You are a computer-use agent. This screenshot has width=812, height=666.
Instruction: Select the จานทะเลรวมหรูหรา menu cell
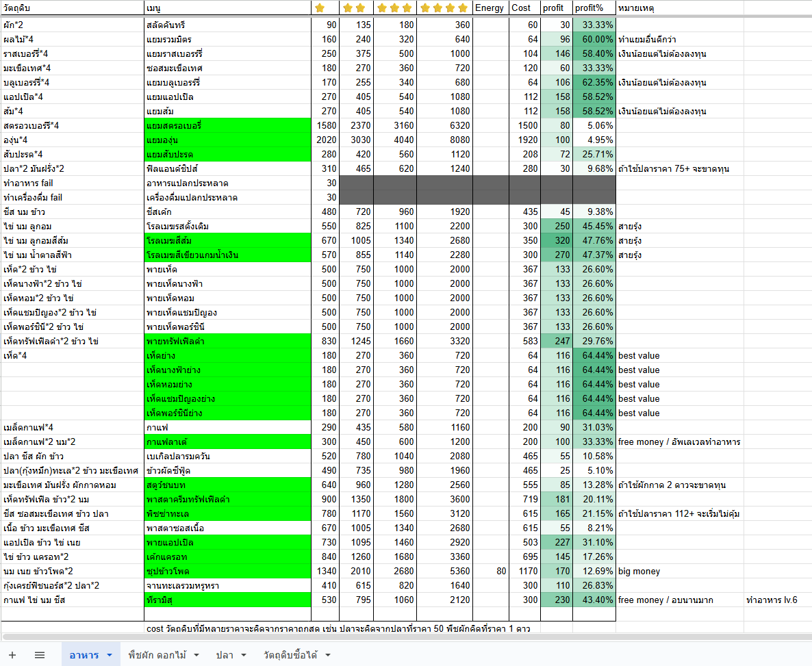coord(228,586)
